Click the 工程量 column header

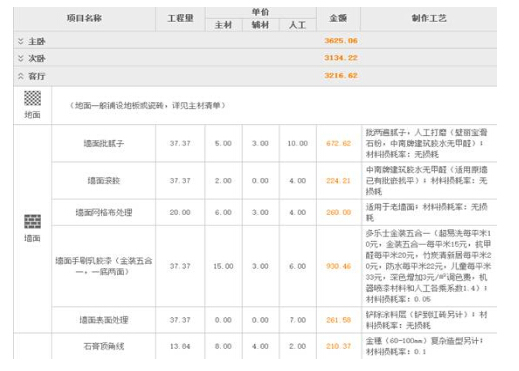pyautogui.click(x=180, y=18)
